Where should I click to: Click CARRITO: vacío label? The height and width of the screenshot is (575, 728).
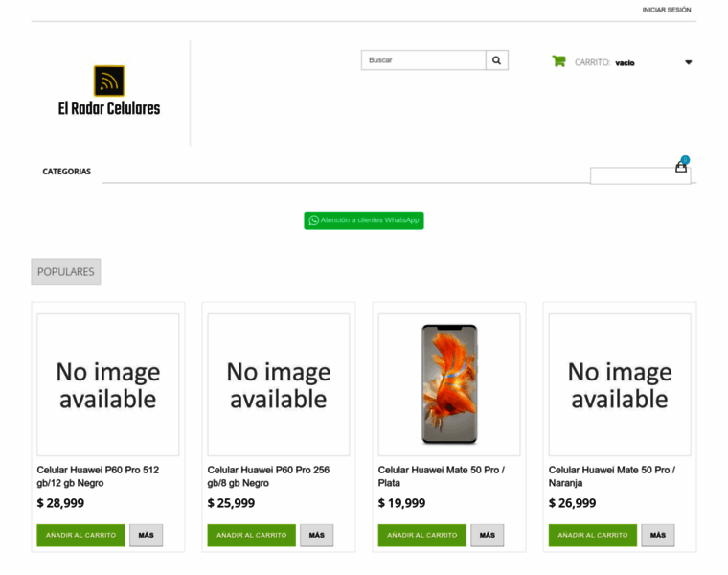[x=604, y=62]
